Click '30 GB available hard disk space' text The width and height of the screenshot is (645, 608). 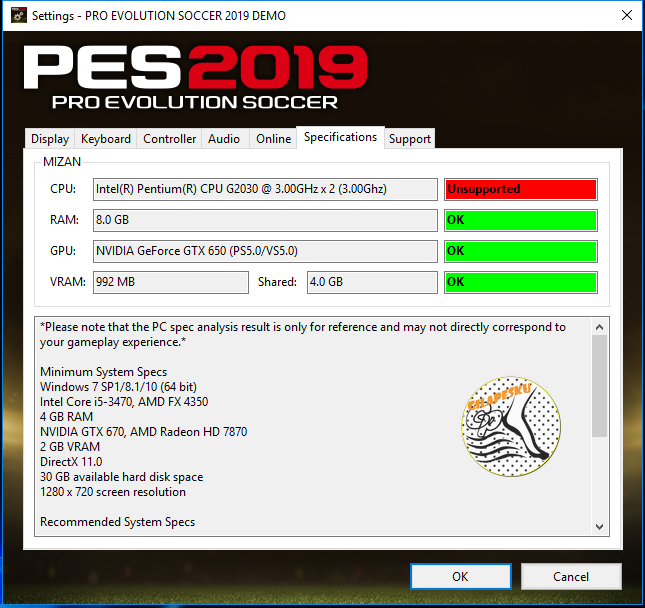[x=121, y=477]
